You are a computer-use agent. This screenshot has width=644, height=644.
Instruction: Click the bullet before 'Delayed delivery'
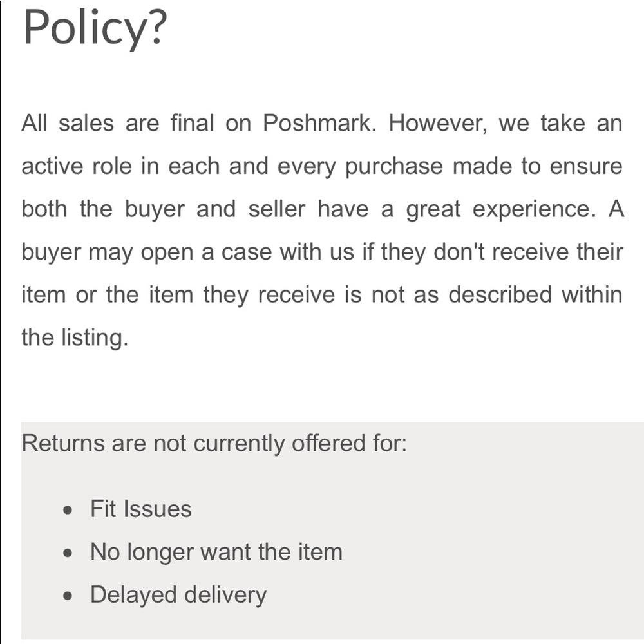coord(68,596)
